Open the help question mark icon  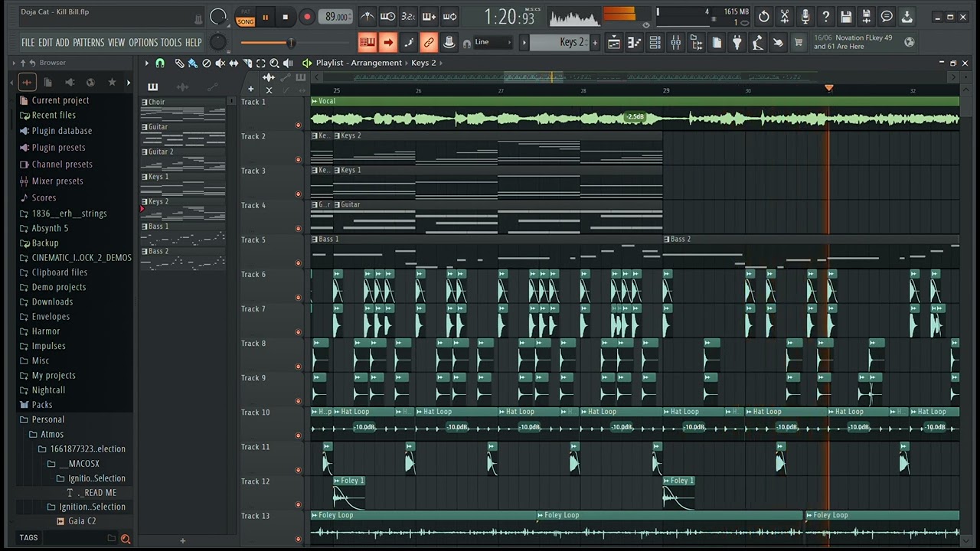pos(825,17)
